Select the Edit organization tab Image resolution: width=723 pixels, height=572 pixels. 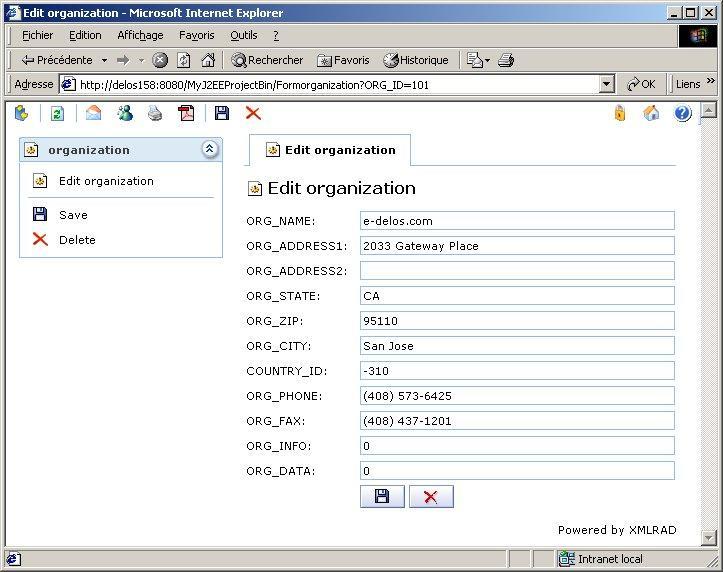click(x=330, y=150)
